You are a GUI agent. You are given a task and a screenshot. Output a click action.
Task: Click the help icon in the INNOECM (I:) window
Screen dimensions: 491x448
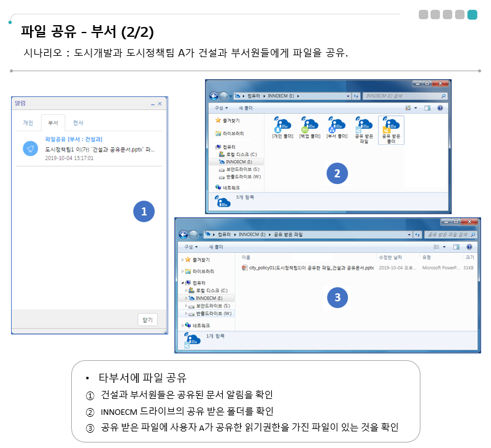pos(440,108)
